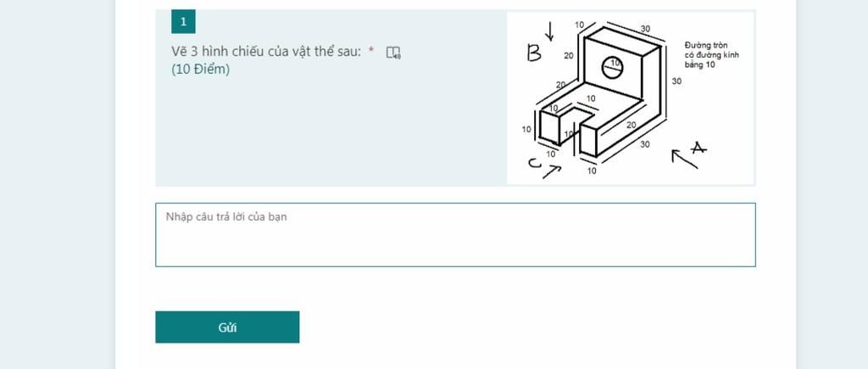Click the '(10 Điểm)' points label
The width and height of the screenshot is (868, 369).
pos(200,70)
